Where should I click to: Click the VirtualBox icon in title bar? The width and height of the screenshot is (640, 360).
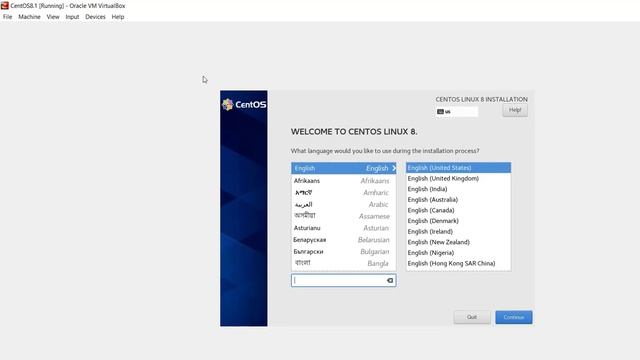click(x=5, y=6)
